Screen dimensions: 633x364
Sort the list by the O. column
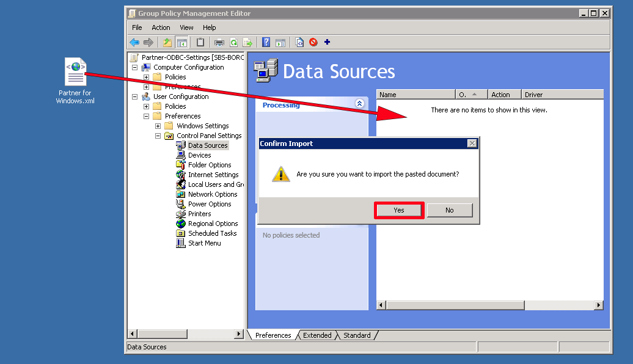[x=472, y=95]
